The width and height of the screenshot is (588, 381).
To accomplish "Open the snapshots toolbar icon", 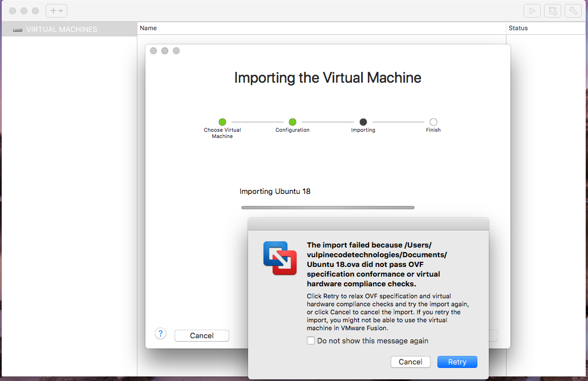I will click(553, 11).
